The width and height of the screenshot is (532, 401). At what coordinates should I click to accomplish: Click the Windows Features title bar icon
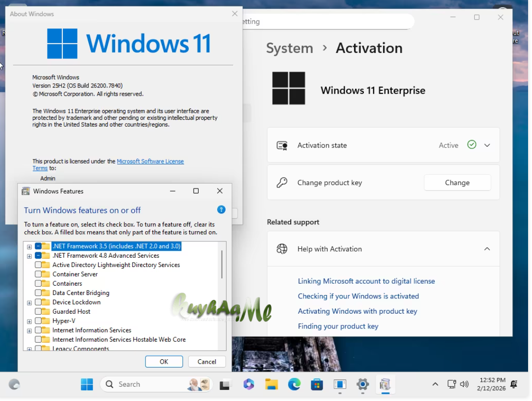26,191
